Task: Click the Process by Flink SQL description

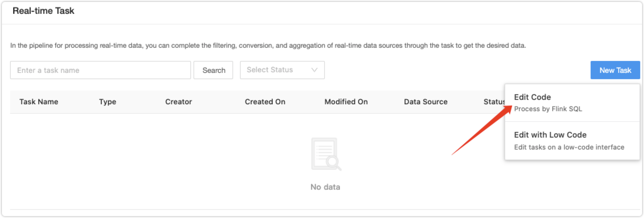Action: [x=548, y=109]
